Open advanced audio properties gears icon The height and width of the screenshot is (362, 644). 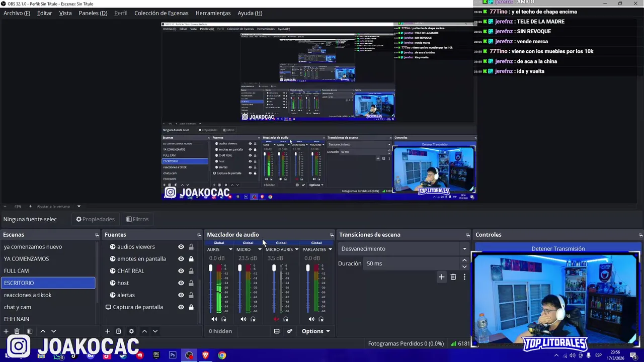pos(290,331)
